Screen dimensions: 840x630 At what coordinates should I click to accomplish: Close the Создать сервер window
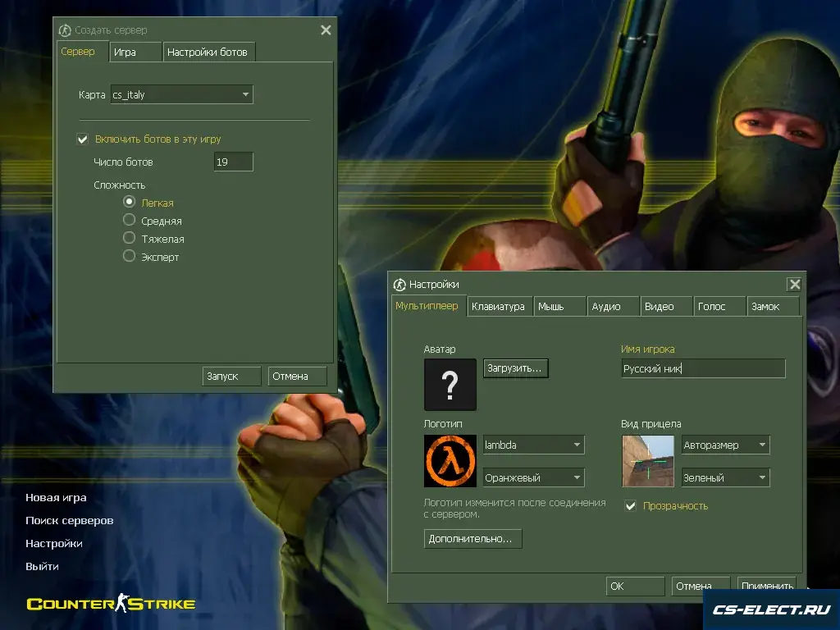coord(326,30)
